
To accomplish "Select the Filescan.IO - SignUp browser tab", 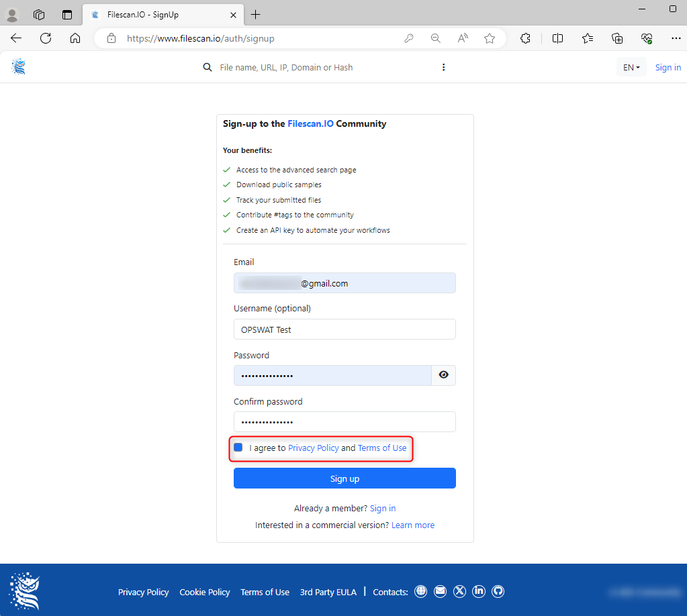I will [x=162, y=15].
